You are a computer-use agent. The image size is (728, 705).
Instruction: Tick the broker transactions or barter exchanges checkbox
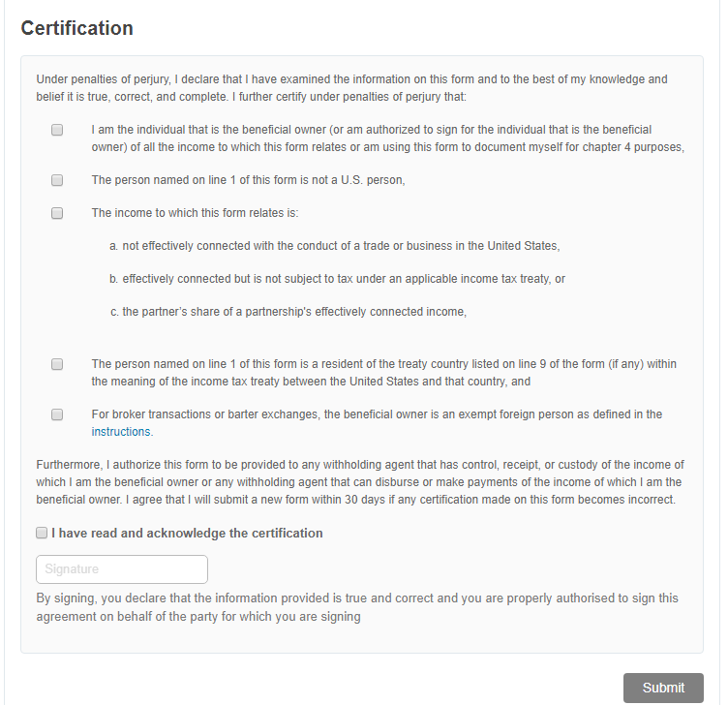pos(57,414)
